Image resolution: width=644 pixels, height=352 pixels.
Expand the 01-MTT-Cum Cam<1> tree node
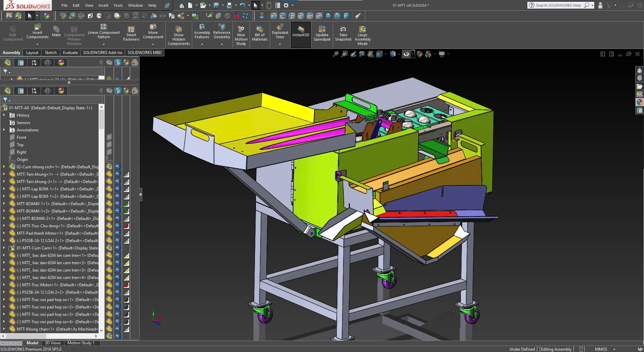tap(4, 248)
